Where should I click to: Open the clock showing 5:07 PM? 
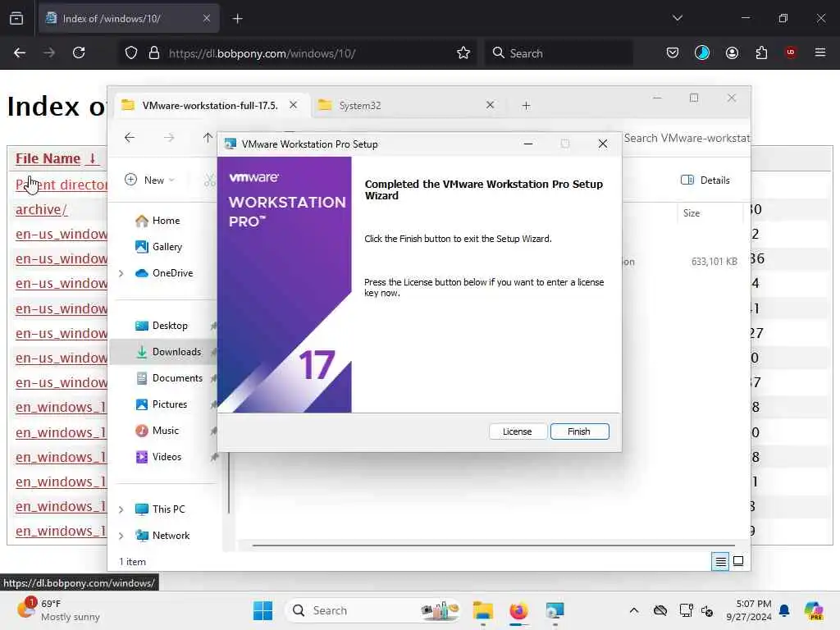coord(748,610)
